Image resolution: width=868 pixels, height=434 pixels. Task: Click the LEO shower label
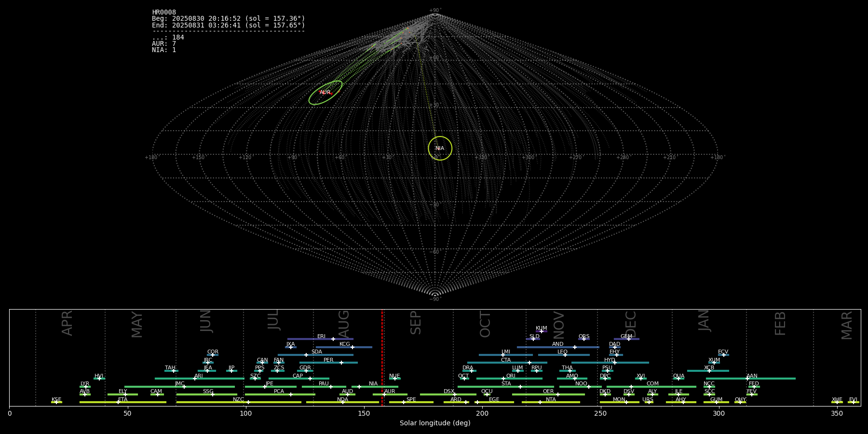click(x=563, y=352)
